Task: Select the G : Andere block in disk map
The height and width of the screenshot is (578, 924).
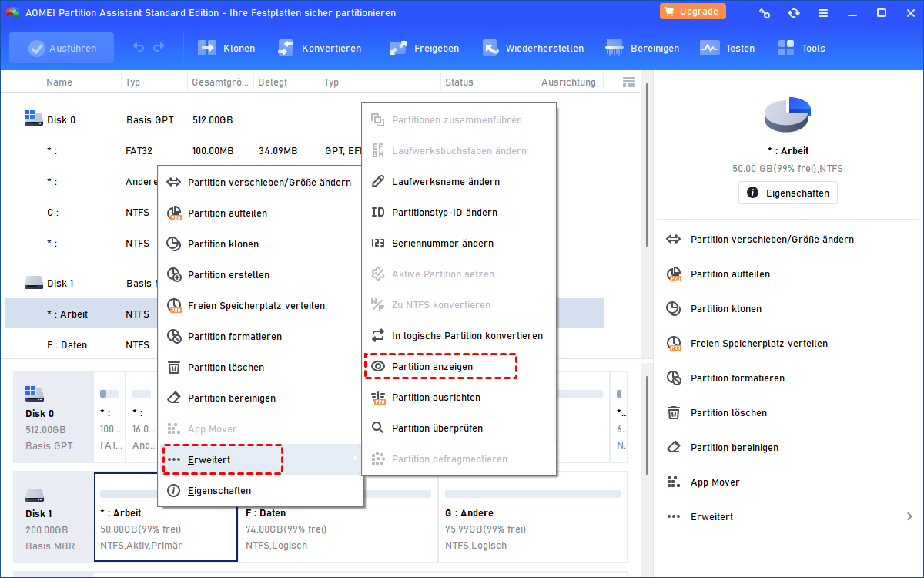Action: [x=532, y=516]
